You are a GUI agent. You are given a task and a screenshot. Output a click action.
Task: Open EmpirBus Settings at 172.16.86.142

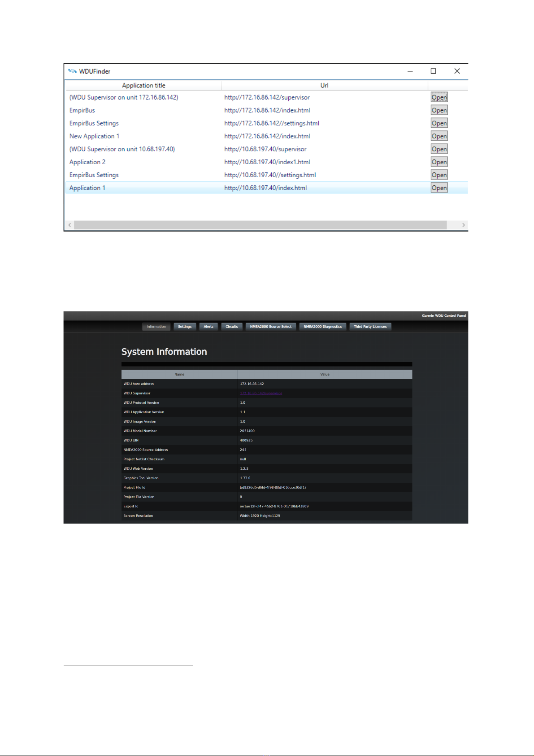pos(439,123)
